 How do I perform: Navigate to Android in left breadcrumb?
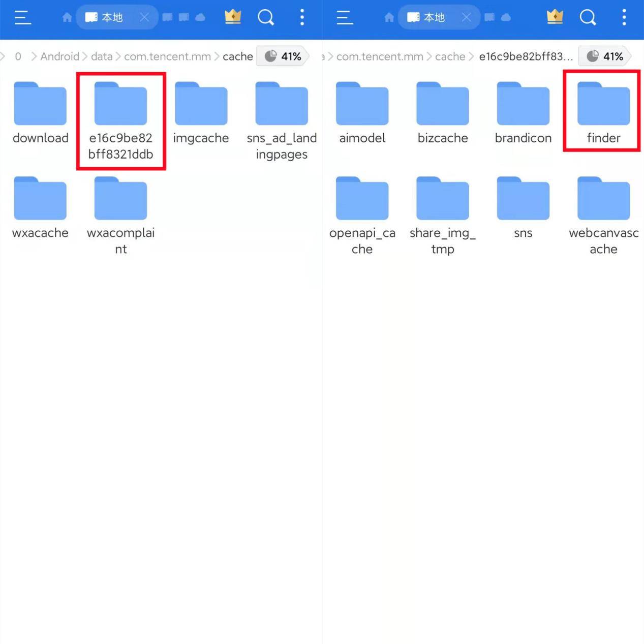pos(59,56)
